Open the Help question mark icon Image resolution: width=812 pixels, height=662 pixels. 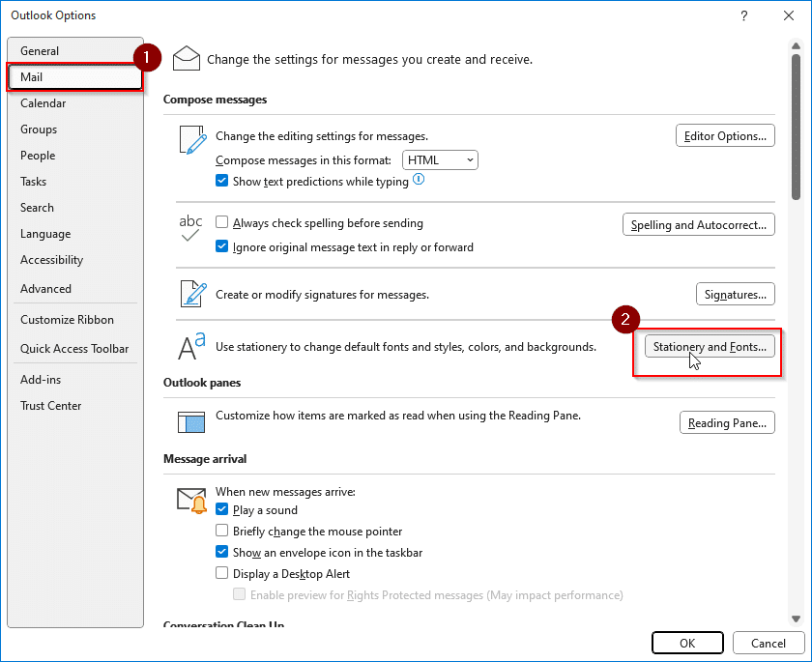point(743,15)
